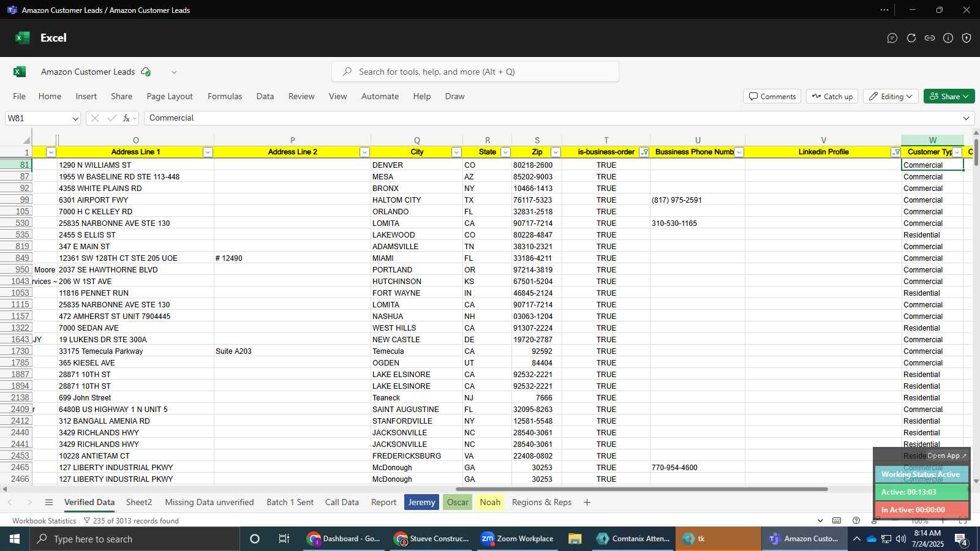The width and height of the screenshot is (980, 551).
Task: Click the saved-to-cloud status icon beside the file name
Action: (x=146, y=72)
